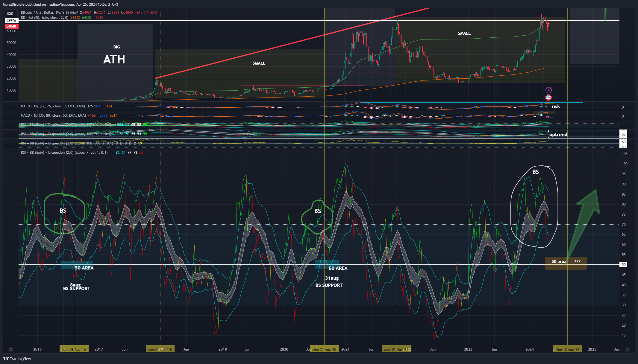Click the 15 label on RSI scale
638x364 pixels.
[x=624, y=335]
